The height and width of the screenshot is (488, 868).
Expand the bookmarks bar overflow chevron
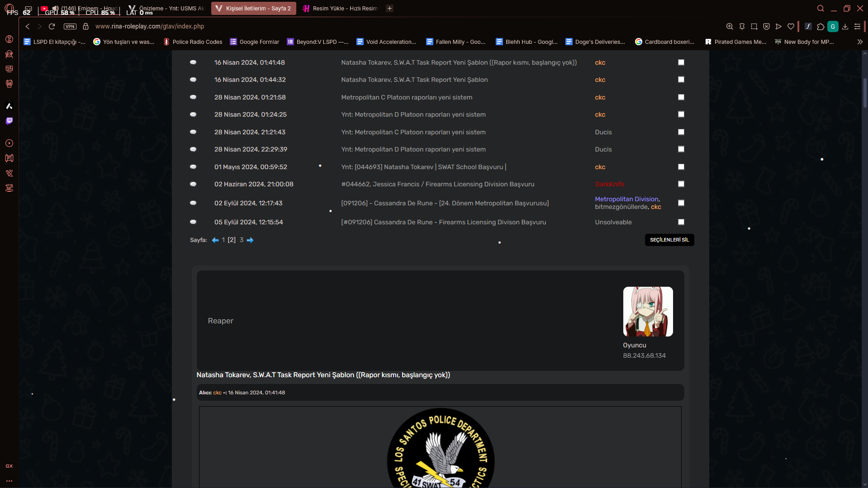[860, 42]
